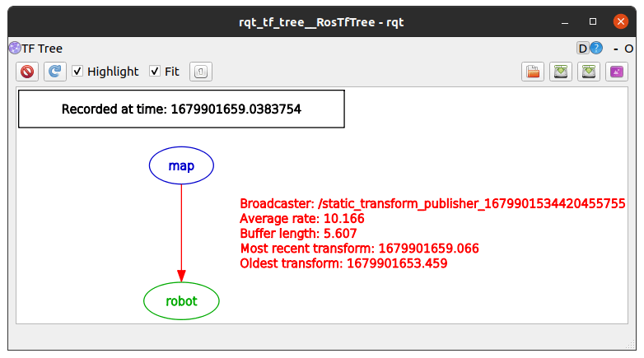644x358 pixels.
Task: Select the robot node in tree
Action: (181, 301)
